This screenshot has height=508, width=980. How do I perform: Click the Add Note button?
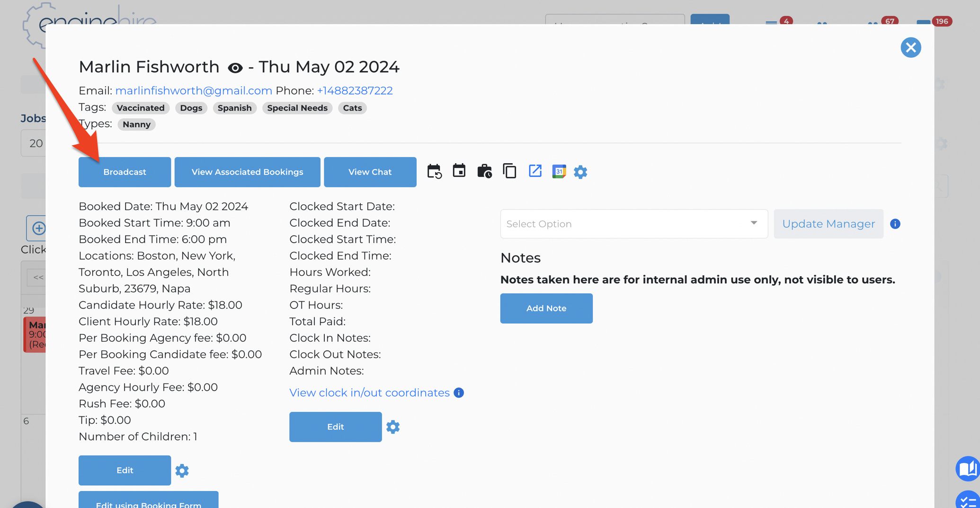tap(546, 308)
